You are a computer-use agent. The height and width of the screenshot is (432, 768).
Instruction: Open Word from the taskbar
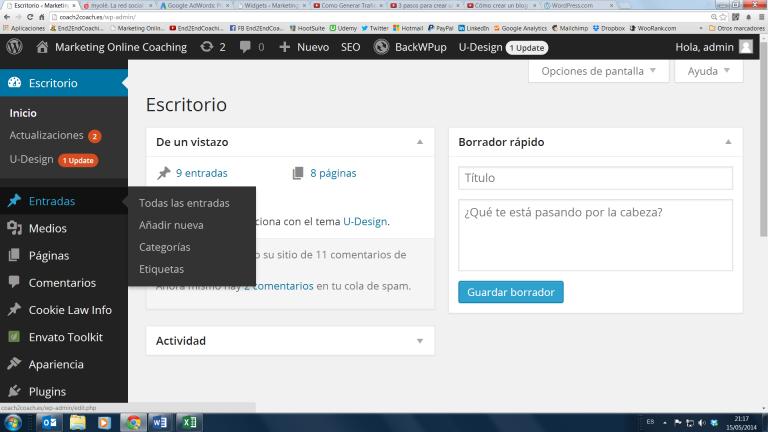(159, 422)
